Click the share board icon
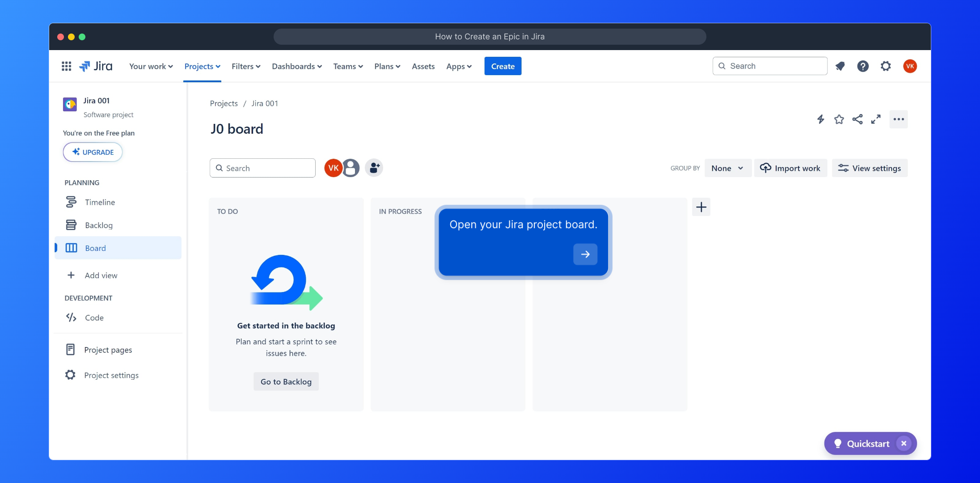Viewport: 980px width, 483px height. coord(857,119)
